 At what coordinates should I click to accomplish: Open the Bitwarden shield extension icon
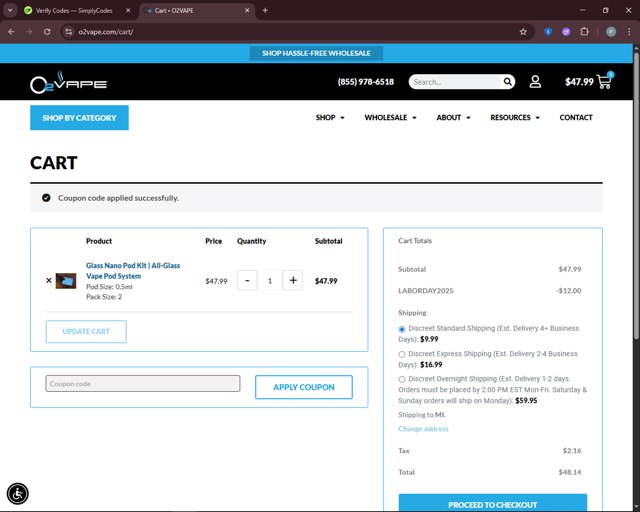(x=548, y=32)
